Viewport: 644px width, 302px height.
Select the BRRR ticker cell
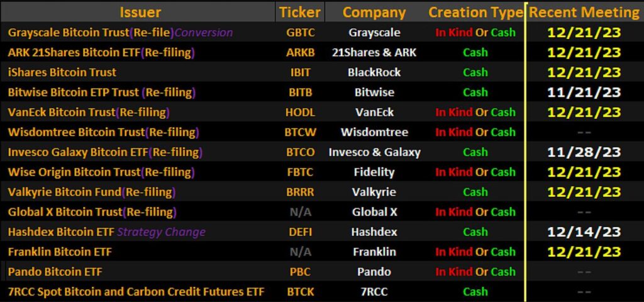(300, 192)
